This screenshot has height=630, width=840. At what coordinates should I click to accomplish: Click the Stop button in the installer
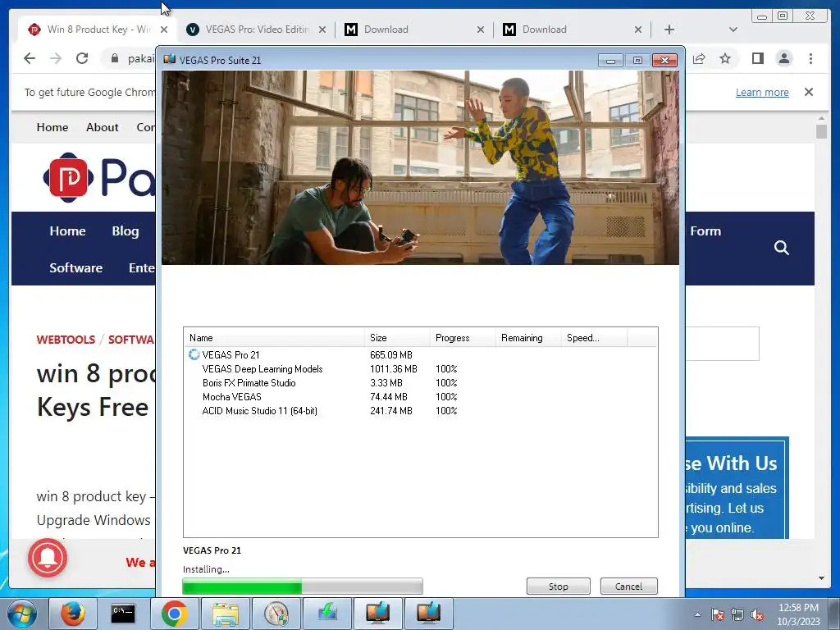click(558, 586)
